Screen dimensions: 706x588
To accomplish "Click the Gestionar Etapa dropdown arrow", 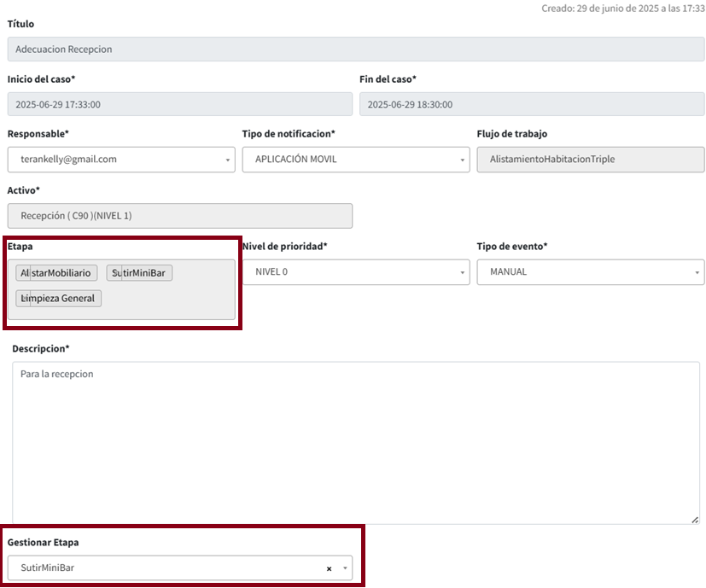I will click(x=344, y=568).
